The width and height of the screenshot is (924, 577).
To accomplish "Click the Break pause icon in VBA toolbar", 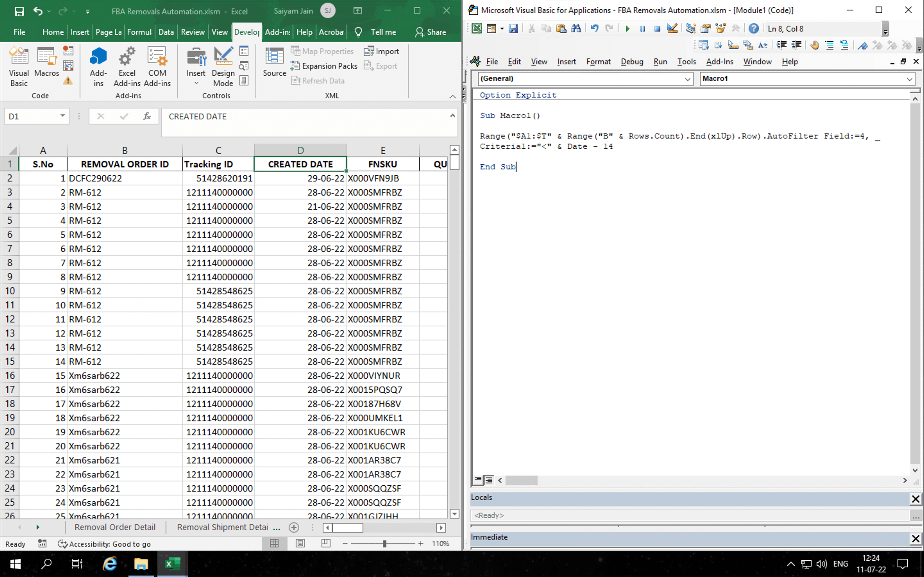I will point(642,29).
